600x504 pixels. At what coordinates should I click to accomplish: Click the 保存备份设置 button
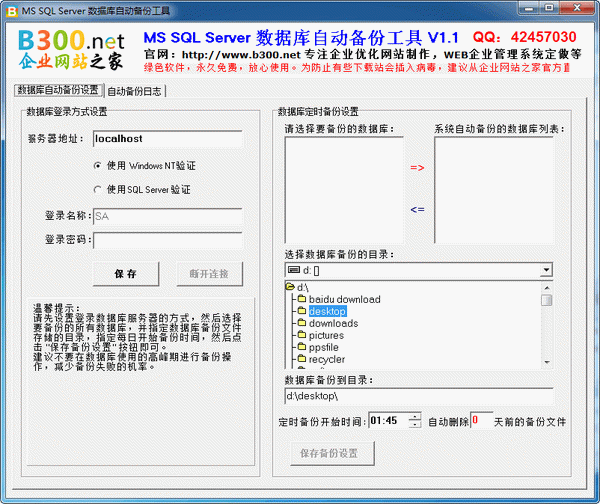click(332, 453)
